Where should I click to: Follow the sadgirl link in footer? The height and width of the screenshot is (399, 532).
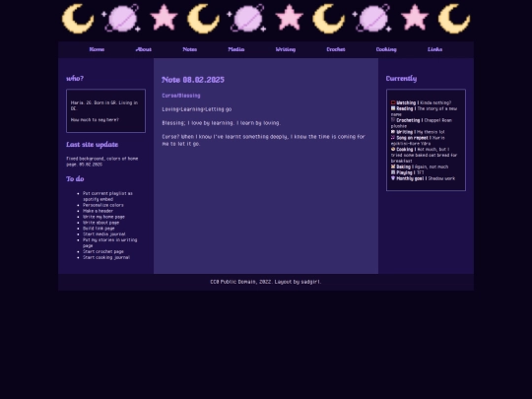(310, 282)
